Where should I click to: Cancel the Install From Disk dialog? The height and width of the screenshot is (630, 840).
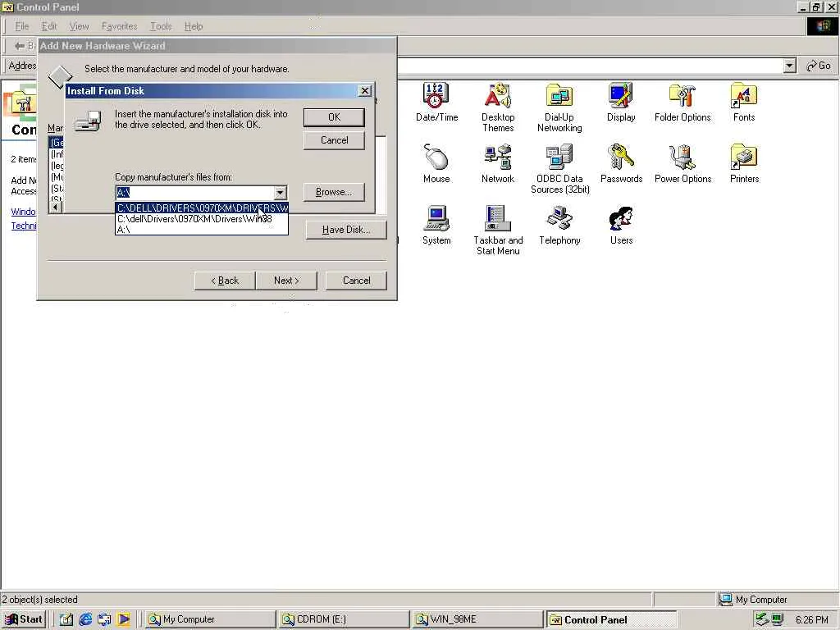click(334, 140)
